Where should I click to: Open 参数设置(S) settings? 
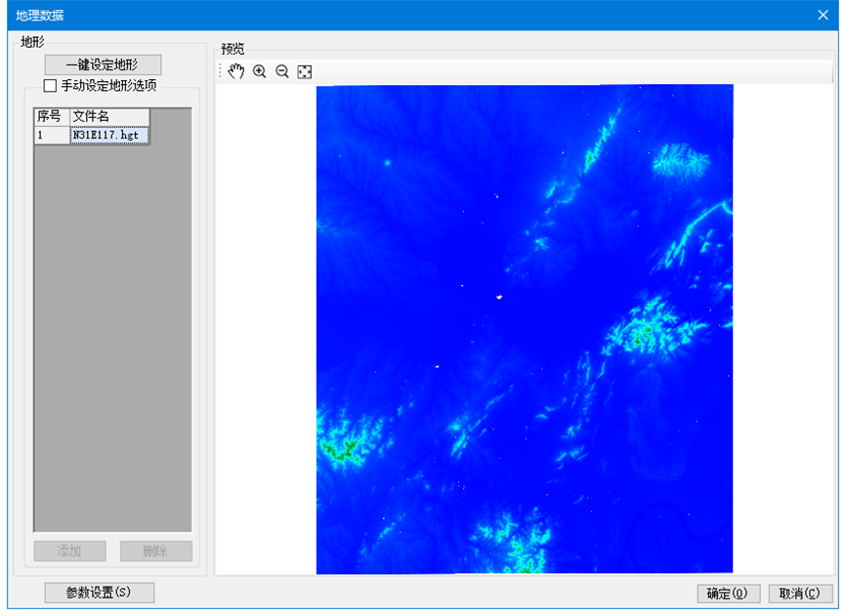click(x=99, y=593)
